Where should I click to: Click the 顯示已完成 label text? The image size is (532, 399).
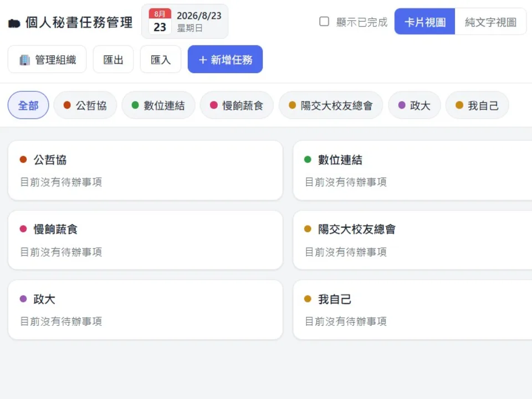[x=362, y=22]
